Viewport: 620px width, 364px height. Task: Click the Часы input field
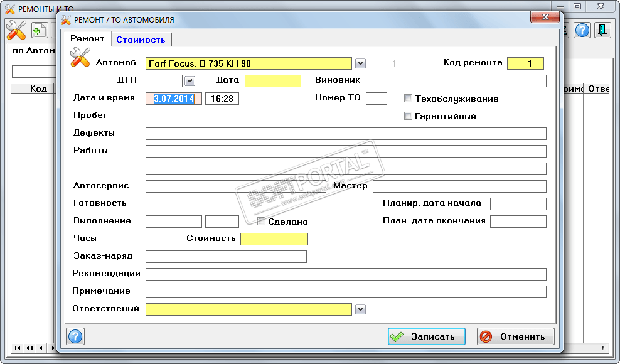coord(162,239)
